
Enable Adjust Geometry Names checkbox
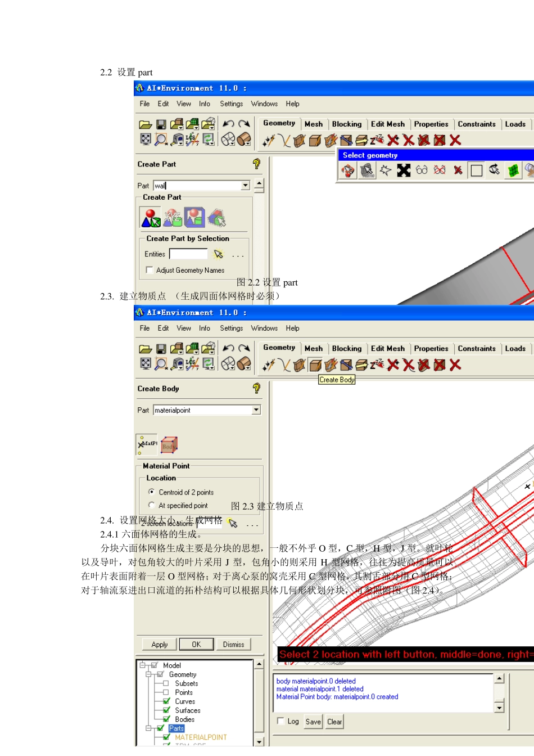click(150, 270)
